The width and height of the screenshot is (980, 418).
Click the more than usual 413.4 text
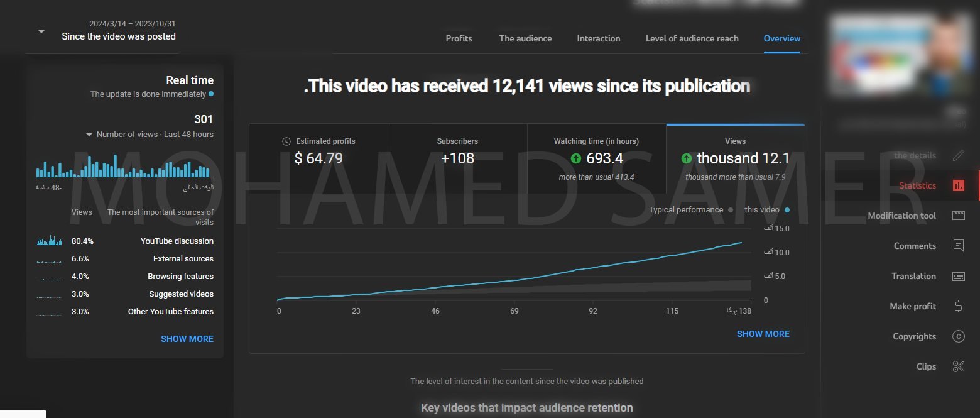click(x=596, y=177)
